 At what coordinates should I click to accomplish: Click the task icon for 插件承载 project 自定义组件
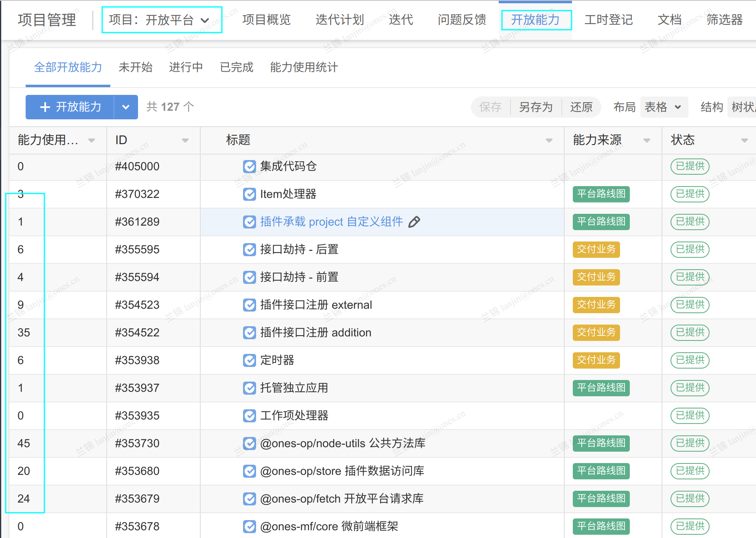point(249,222)
